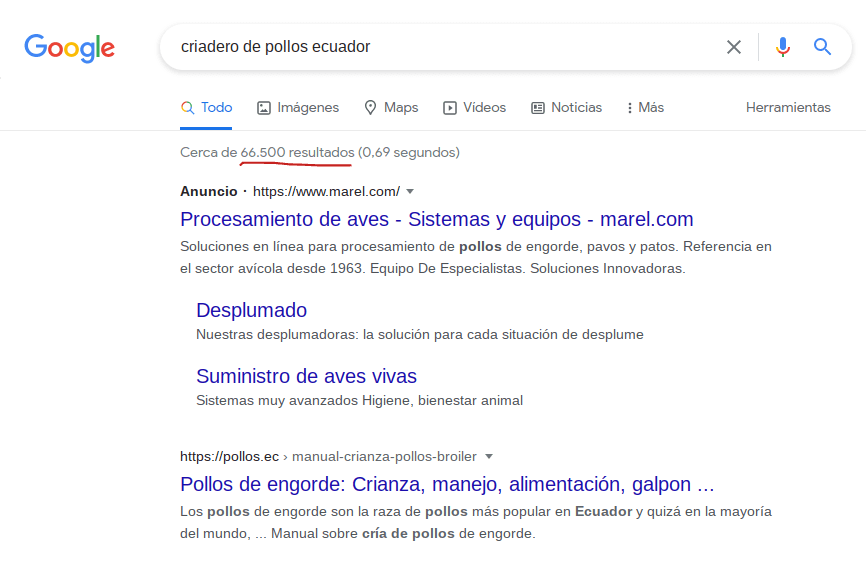Expand the Más menu
866x573 pixels.
(645, 107)
